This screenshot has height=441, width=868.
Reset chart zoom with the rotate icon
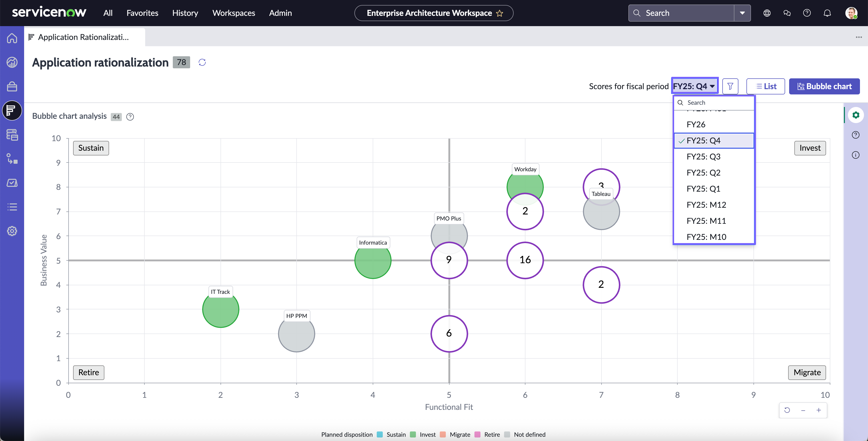pyautogui.click(x=787, y=410)
